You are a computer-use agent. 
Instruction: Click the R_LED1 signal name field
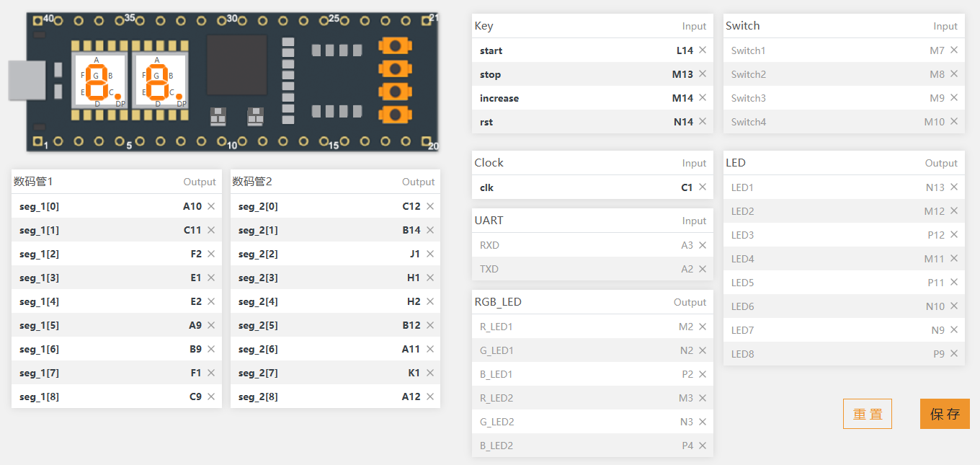[496, 327]
